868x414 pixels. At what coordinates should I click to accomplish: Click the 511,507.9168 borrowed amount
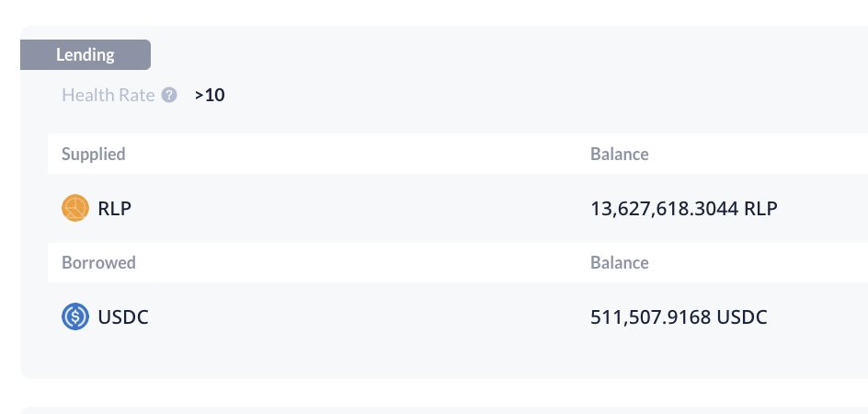click(650, 317)
